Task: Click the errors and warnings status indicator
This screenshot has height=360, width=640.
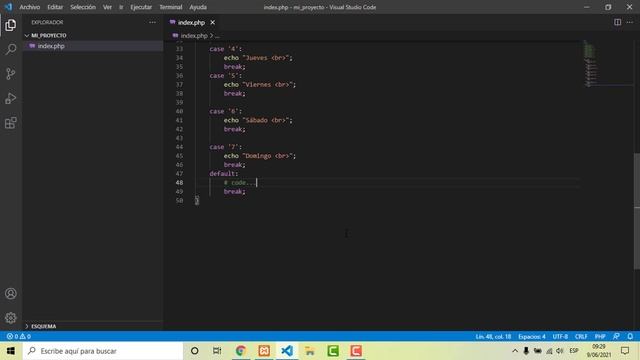Action: coord(18,336)
